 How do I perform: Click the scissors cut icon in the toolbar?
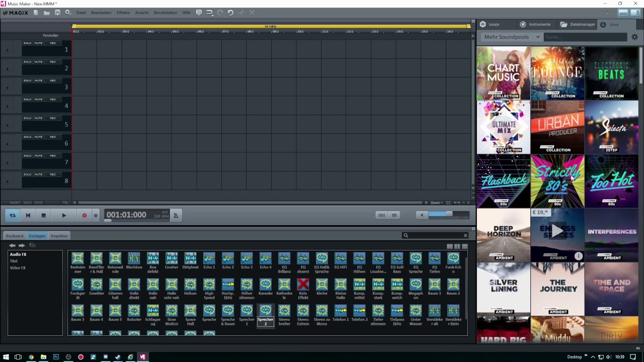click(242, 13)
